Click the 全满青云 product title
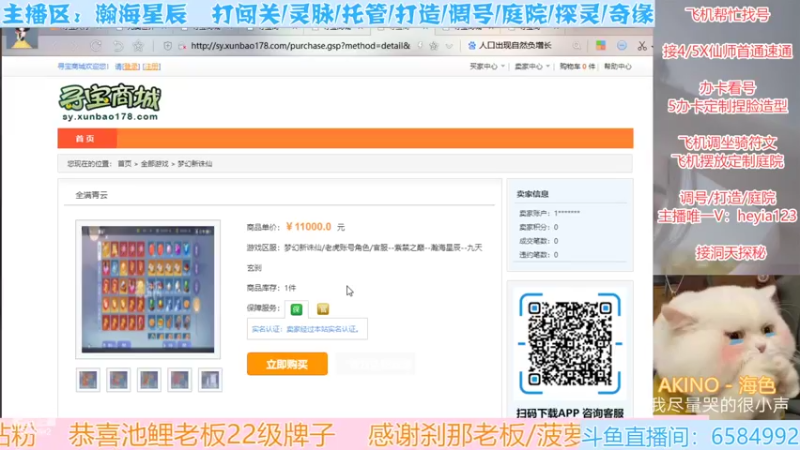 tap(91, 195)
